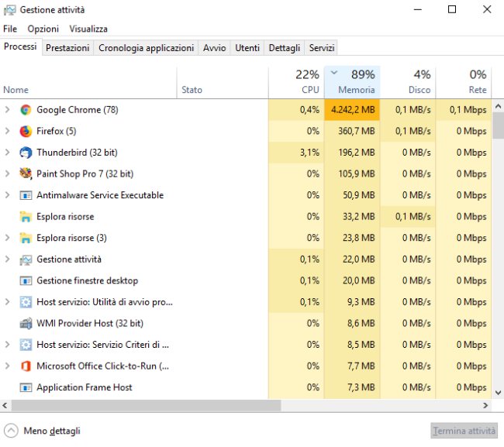Switch to the Prestazioni tab
Viewport: 504px width, 447px height.
[67, 48]
